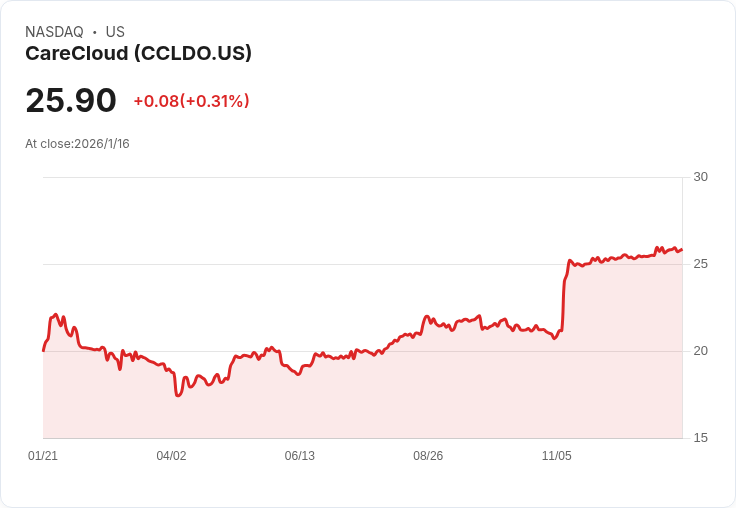This screenshot has width=736, height=508.
Task: Click the chart line's starting point at 01/21
Action: 43,350
